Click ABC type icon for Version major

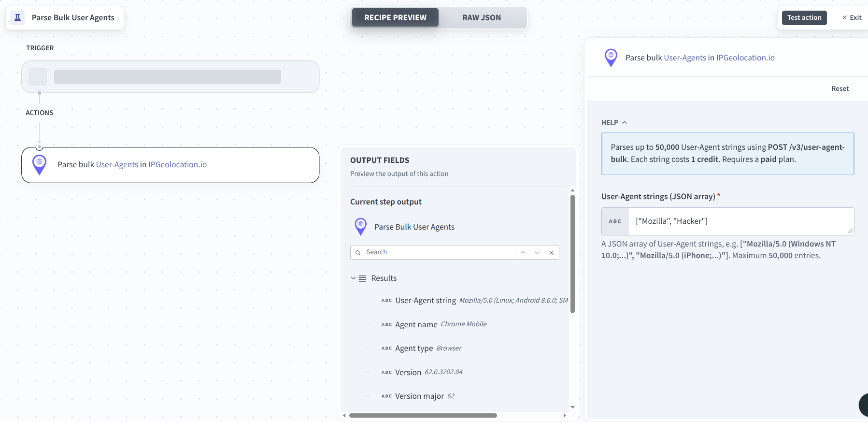386,396
